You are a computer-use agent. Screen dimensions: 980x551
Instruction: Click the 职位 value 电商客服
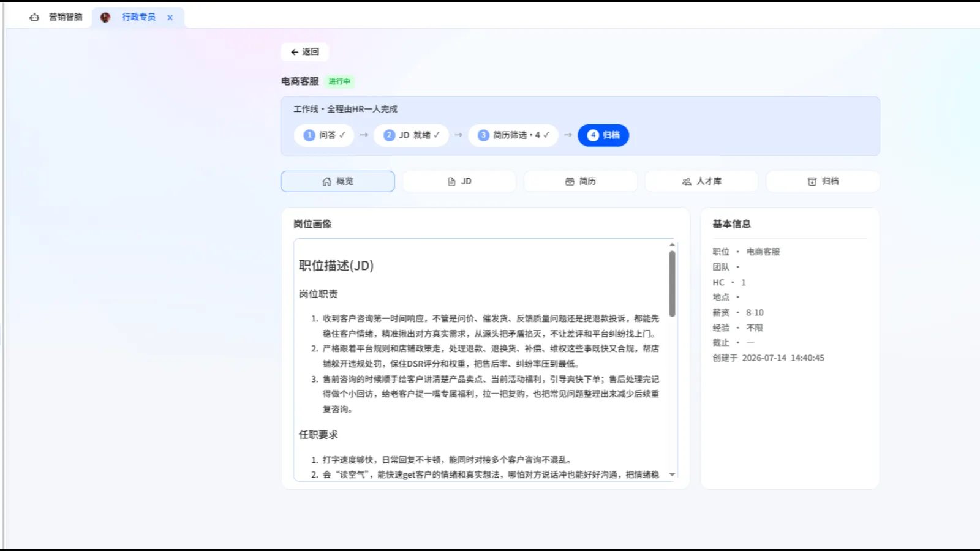tap(763, 252)
